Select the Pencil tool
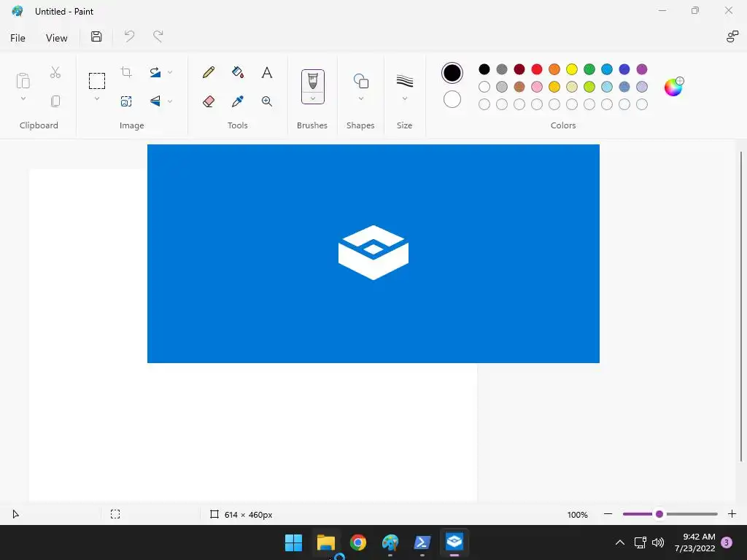The height and width of the screenshot is (560, 747). pyautogui.click(x=208, y=72)
